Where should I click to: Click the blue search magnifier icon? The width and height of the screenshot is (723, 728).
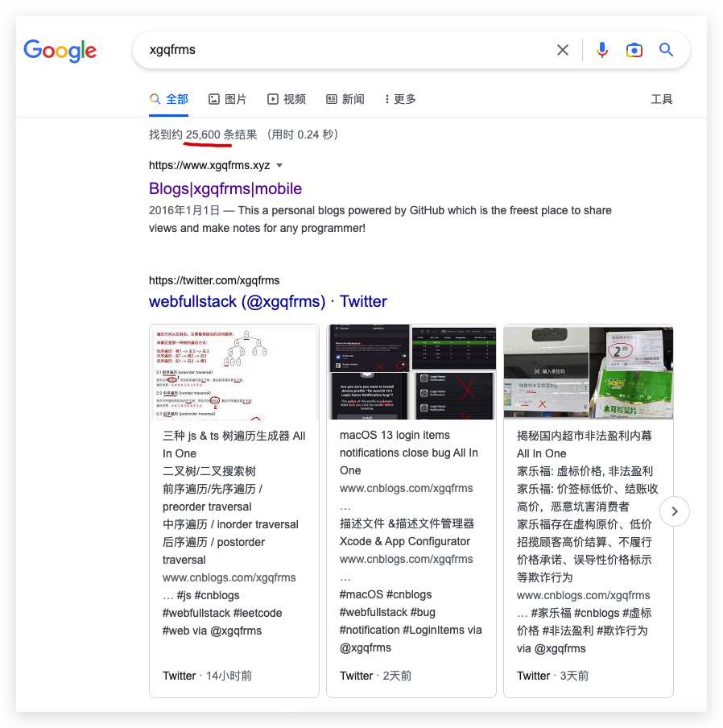coord(667,50)
